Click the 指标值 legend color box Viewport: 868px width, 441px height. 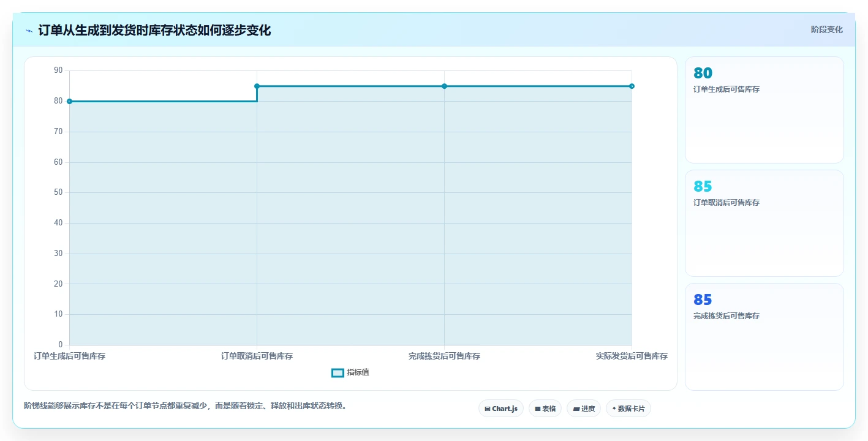[338, 372]
